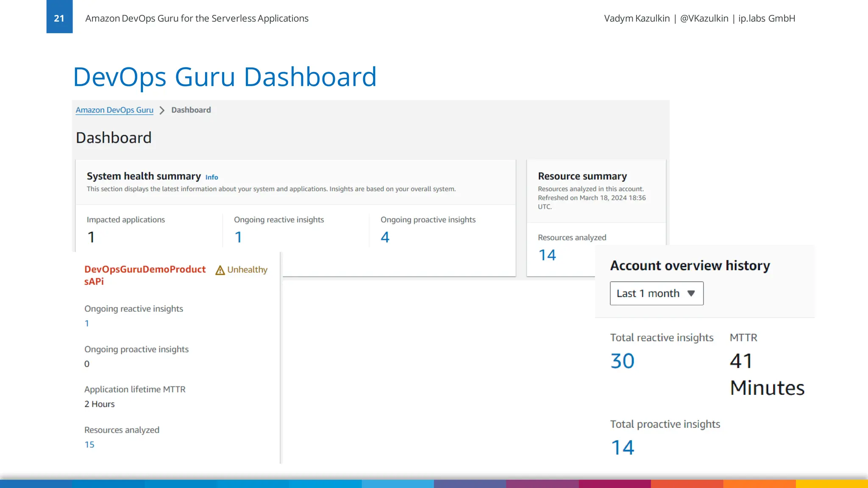The width and height of the screenshot is (868, 488).
Task: Click the Dashboard breadcrumb item
Action: point(191,110)
